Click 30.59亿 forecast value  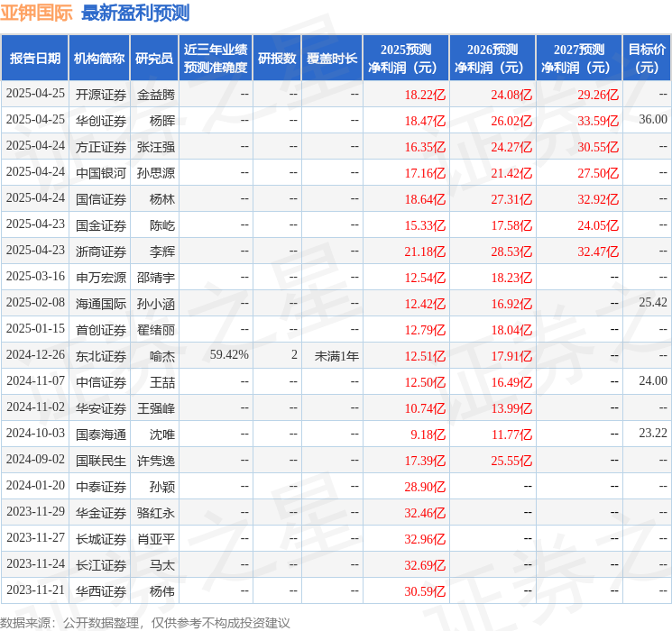click(425, 590)
